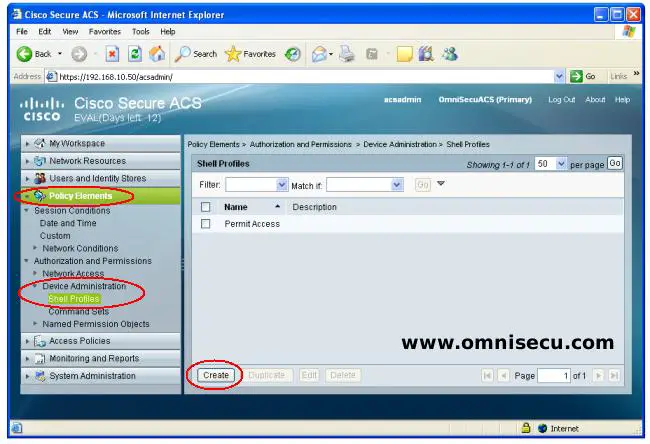Click the Monitoring and Reports icon
Viewport: 650px width, 444px height.
(x=40, y=359)
